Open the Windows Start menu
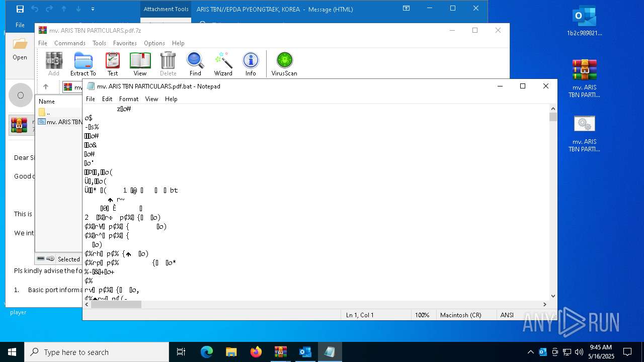The height and width of the screenshot is (362, 644). 12,352
